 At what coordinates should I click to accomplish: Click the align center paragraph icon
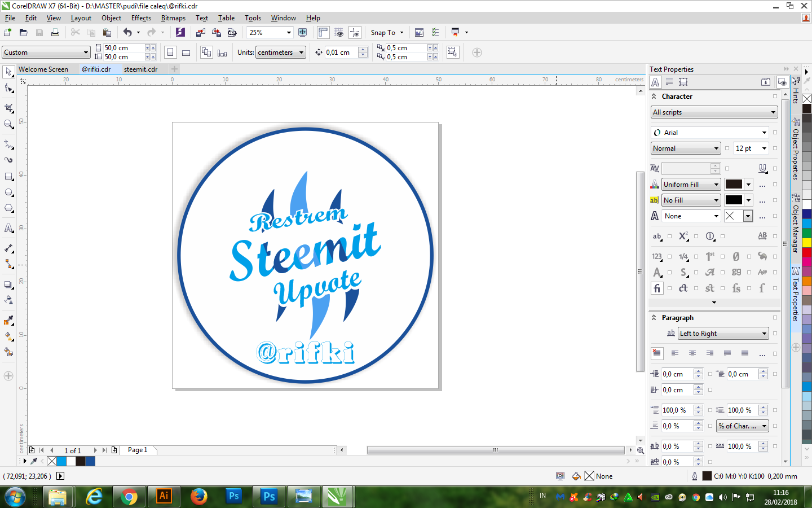coord(692,353)
